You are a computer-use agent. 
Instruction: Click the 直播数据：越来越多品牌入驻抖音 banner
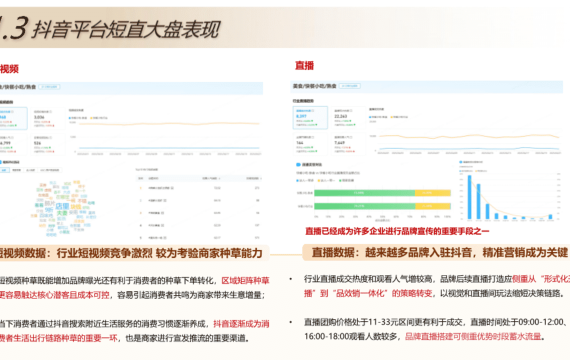(436, 252)
